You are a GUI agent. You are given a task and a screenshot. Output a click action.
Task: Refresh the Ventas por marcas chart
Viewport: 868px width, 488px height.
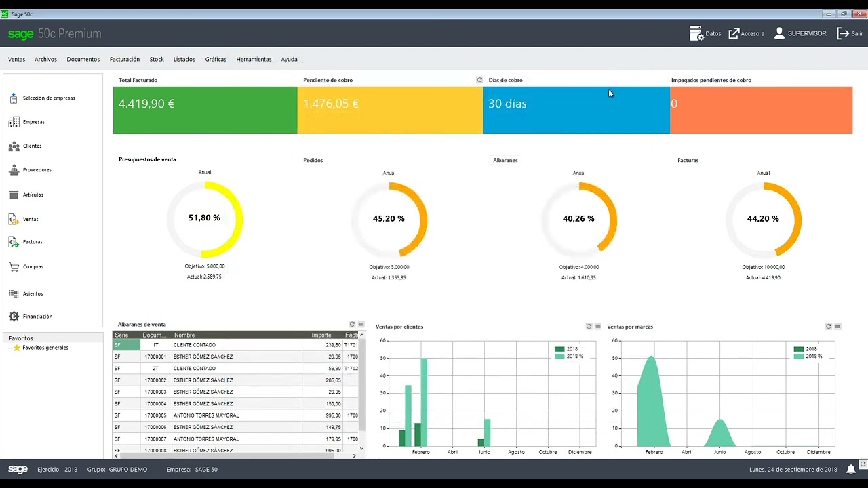[829, 327]
